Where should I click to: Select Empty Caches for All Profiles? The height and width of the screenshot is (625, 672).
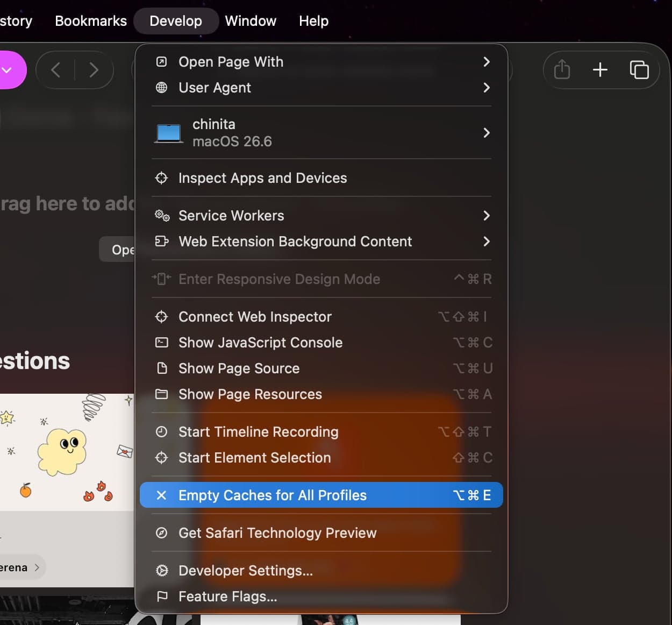[321, 495]
